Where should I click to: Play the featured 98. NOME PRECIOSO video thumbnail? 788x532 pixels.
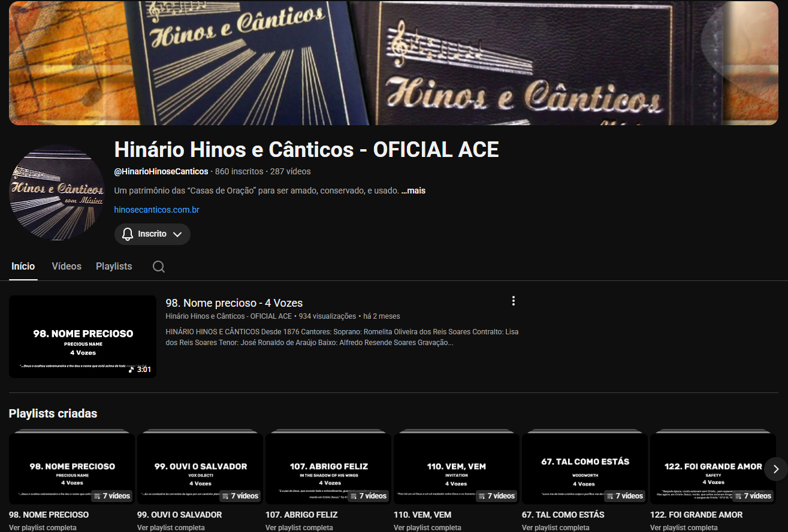(x=83, y=337)
